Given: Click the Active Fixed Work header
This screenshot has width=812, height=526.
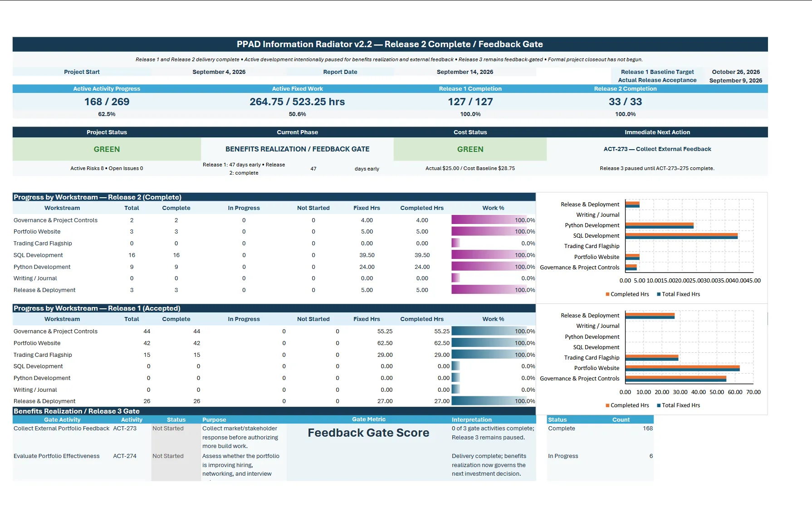Looking at the screenshot, I should coord(297,88).
